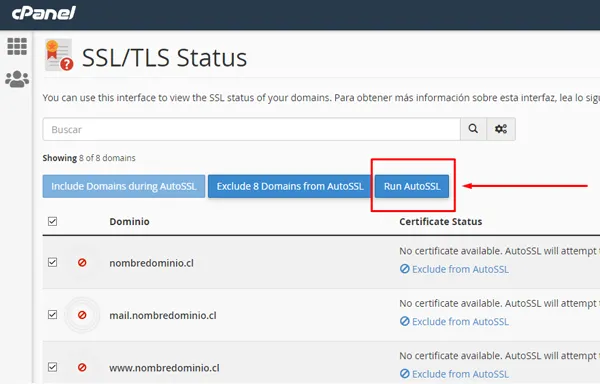Click status icon for mail.nombredominio.cl row

[82, 315]
